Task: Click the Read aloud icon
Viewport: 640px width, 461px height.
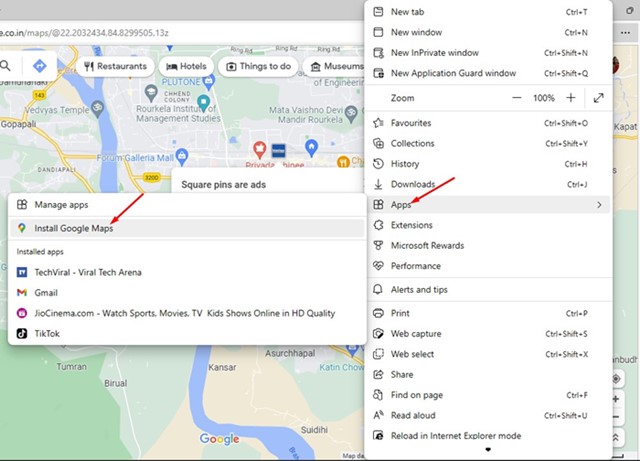Action: 378,415
